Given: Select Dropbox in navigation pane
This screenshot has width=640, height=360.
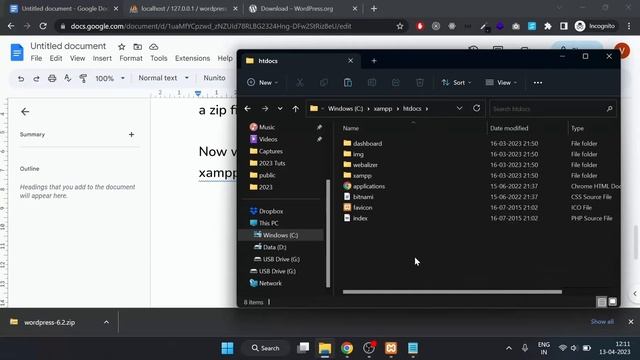Looking at the screenshot, I should pos(271,211).
